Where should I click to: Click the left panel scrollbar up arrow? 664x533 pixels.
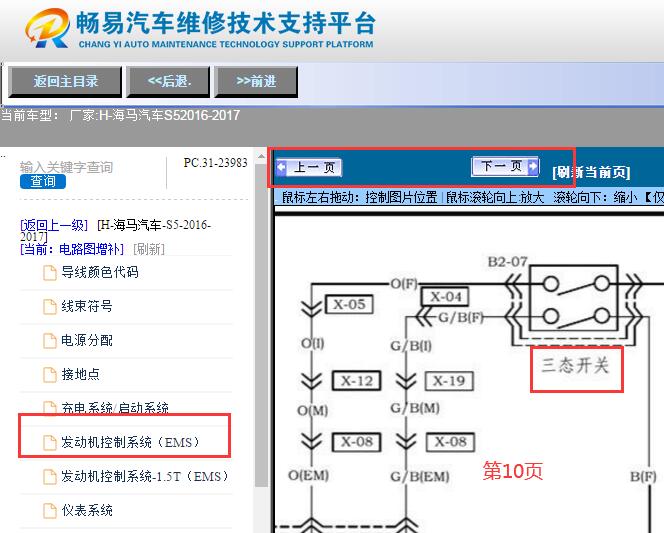pyautogui.click(x=262, y=156)
